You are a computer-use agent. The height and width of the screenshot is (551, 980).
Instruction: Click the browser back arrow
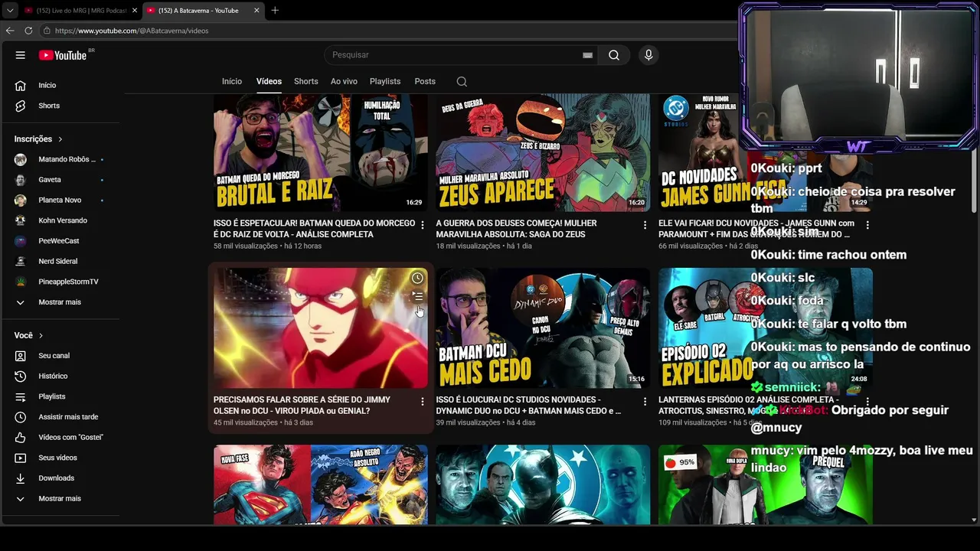tap(10, 31)
